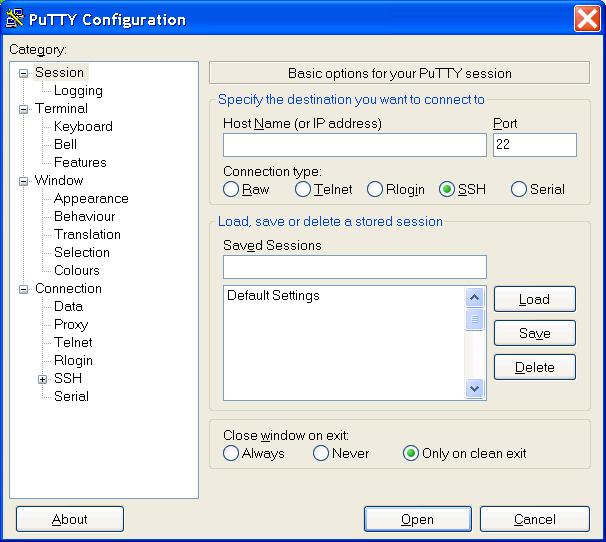Image resolution: width=606 pixels, height=542 pixels.
Task: Click the Cancel button
Action: (535, 519)
